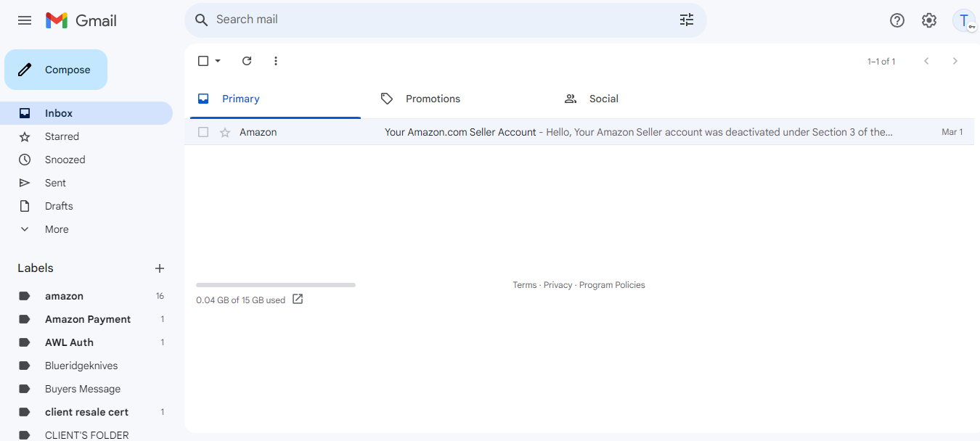Open the Support help icon
980x441 pixels.
(897, 20)
